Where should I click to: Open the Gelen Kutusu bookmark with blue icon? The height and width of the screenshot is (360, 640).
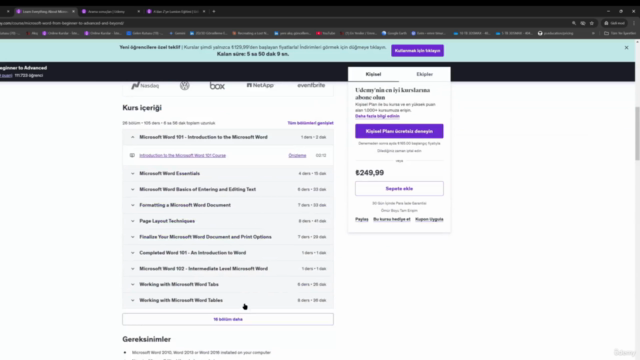point(145,33)
